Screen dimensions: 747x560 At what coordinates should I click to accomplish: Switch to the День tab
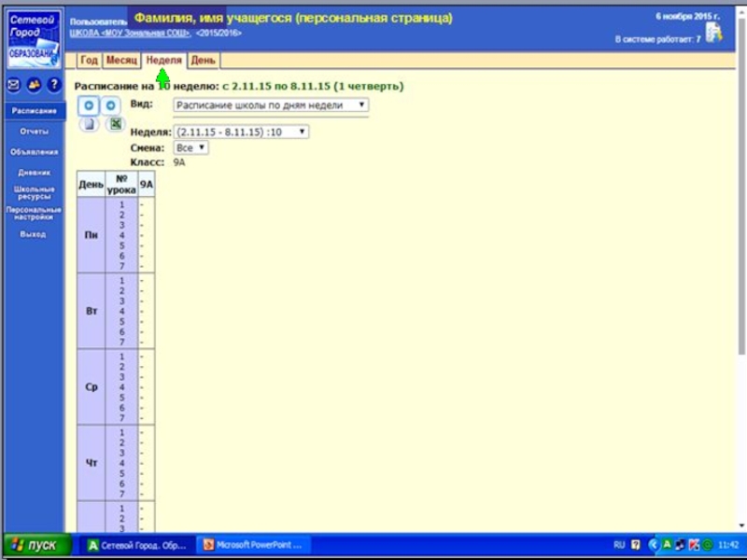[203, 61]
